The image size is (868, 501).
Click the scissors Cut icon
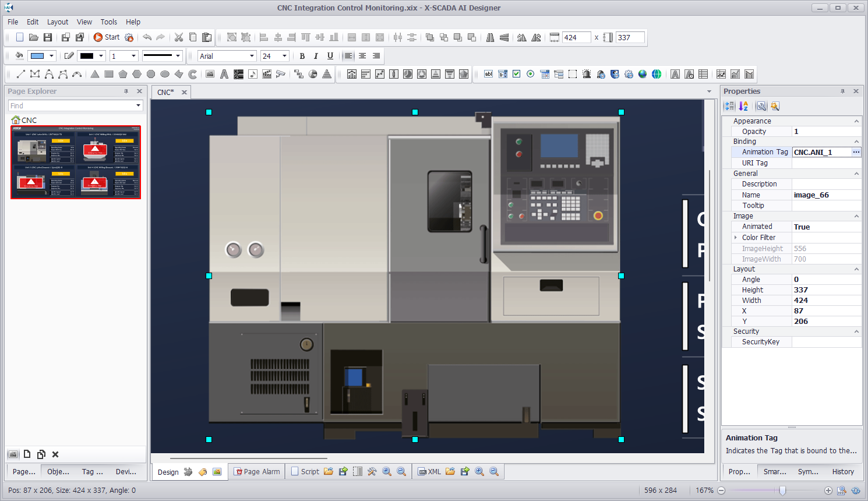click(x=179, y=37)
